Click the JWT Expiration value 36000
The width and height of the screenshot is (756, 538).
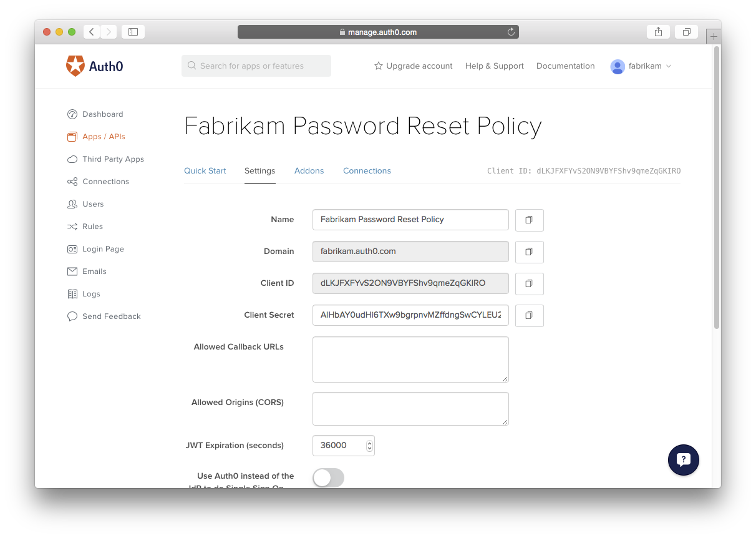pos(333,446)
